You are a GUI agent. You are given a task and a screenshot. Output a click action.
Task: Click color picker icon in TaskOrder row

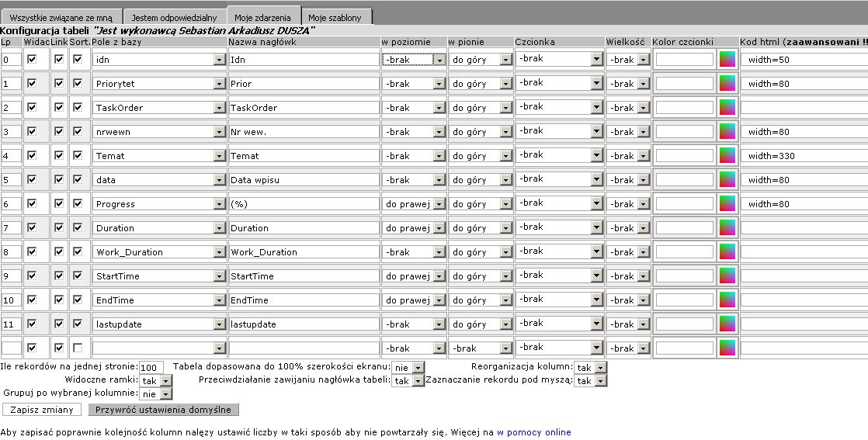727,107
